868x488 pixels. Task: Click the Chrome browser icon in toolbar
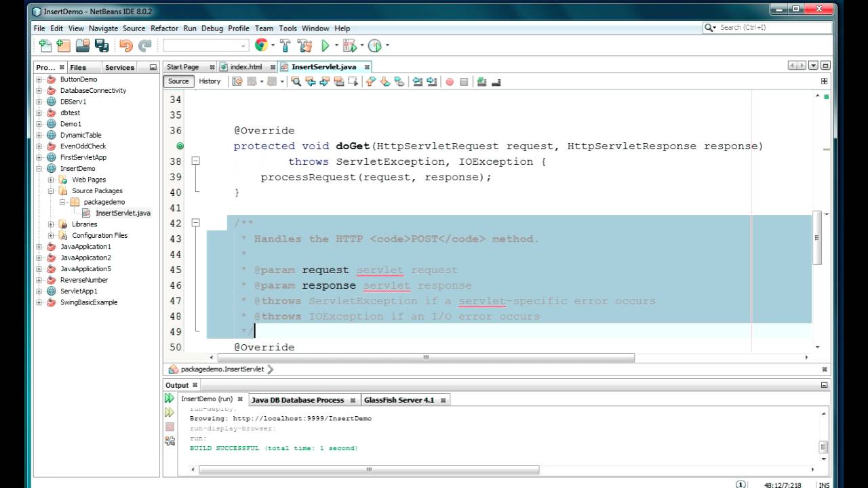click(x=262, y=45)
